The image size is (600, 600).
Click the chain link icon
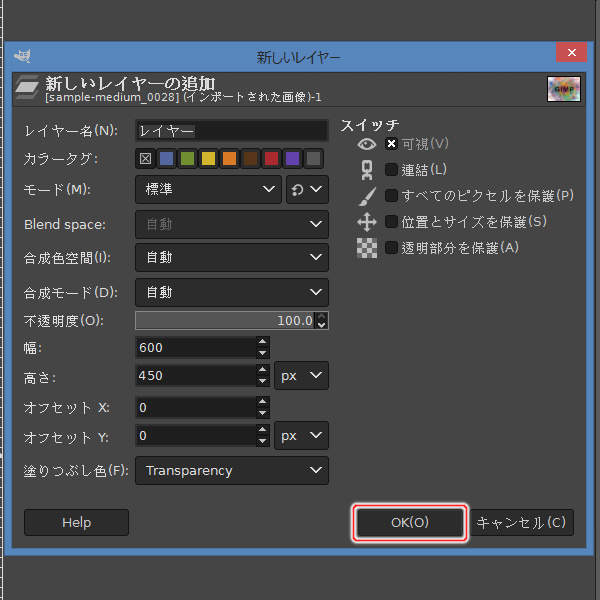(x=367, y=170)
